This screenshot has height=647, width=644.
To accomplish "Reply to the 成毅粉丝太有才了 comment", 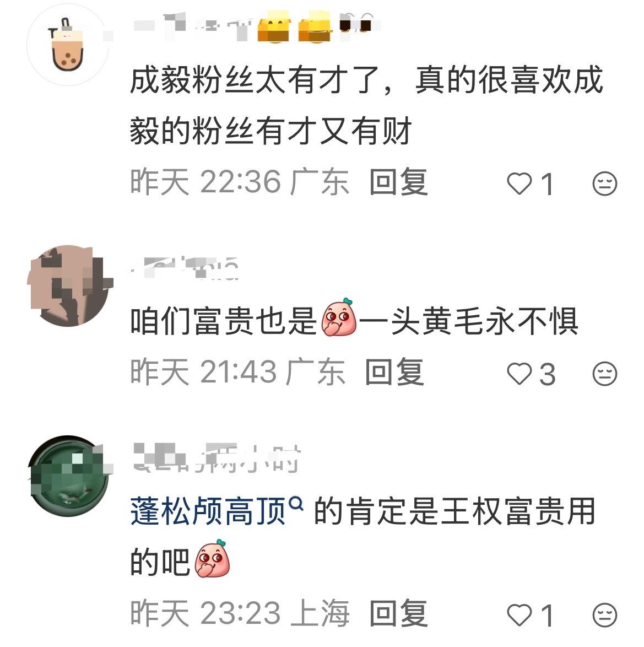I will point(398,182).
